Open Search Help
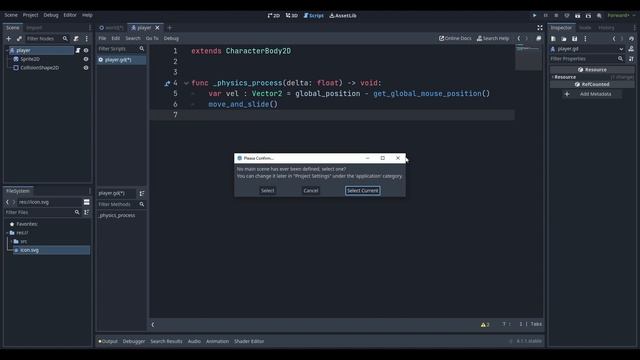This screenshot has width=640, height=360. coord(493,38)
